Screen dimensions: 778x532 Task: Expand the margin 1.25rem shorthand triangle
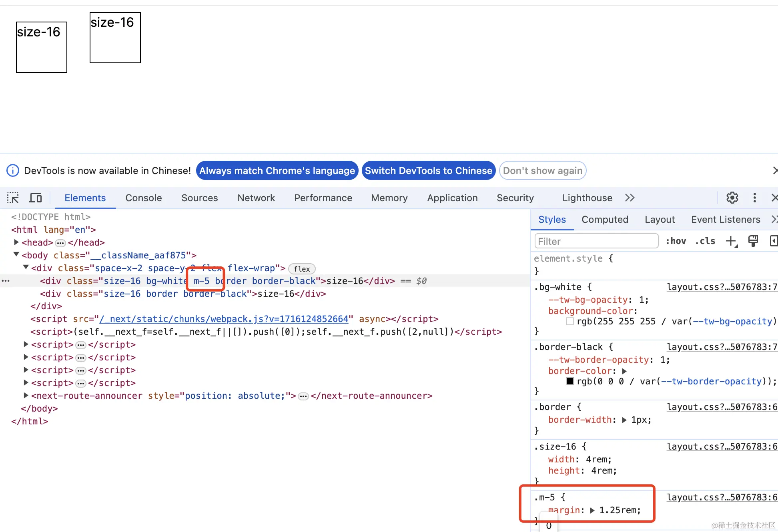coord(592,510)
